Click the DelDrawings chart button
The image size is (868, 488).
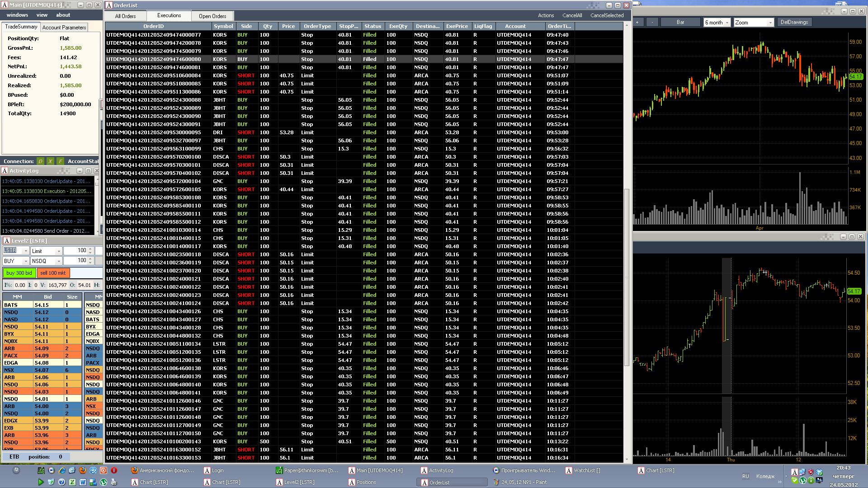tap(794, 22)
